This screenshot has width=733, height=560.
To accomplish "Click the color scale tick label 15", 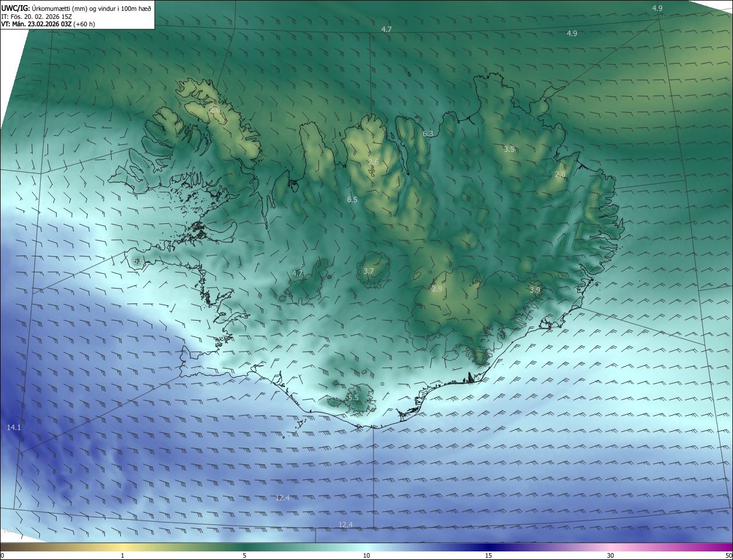I will 488,555.
